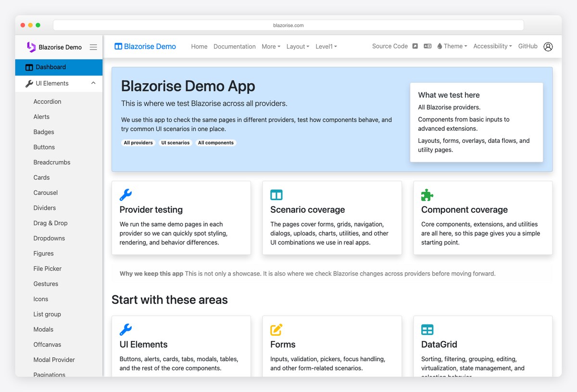
Task: Click the layout icon on Scenario coverage card
Action: click(x=276, y=195)
